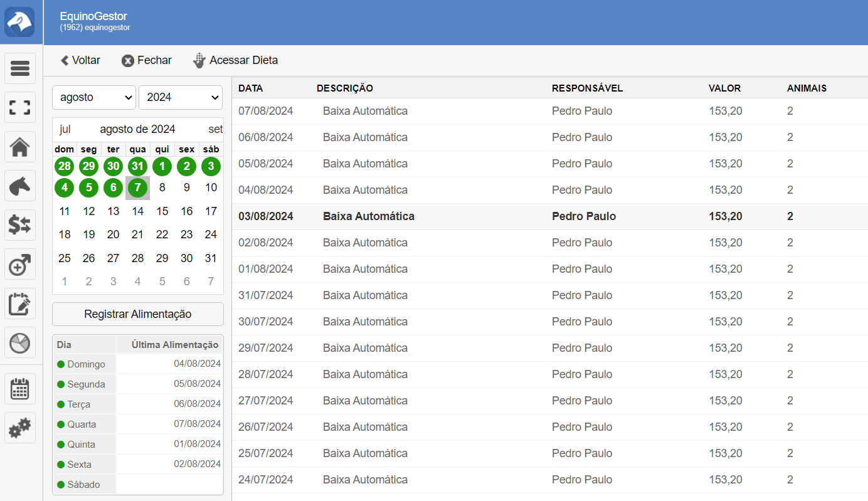
Task: Click the EquinoGestor title text
Action: pyautogui.click(x=93, y=16)
